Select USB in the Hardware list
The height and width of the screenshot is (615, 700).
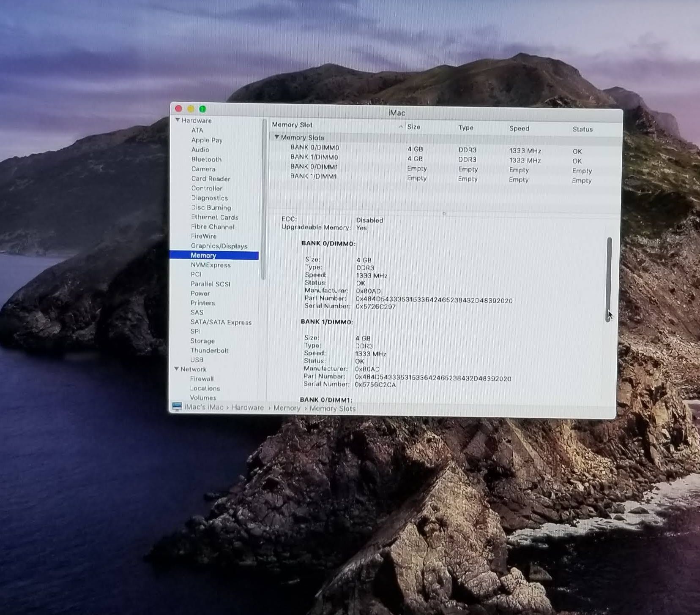click(197, 360)
